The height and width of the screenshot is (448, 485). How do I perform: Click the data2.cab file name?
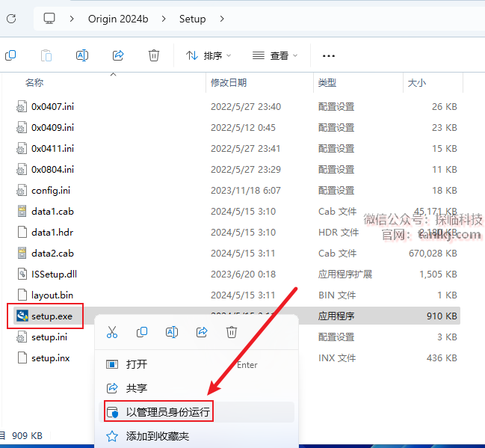point(52,254)
